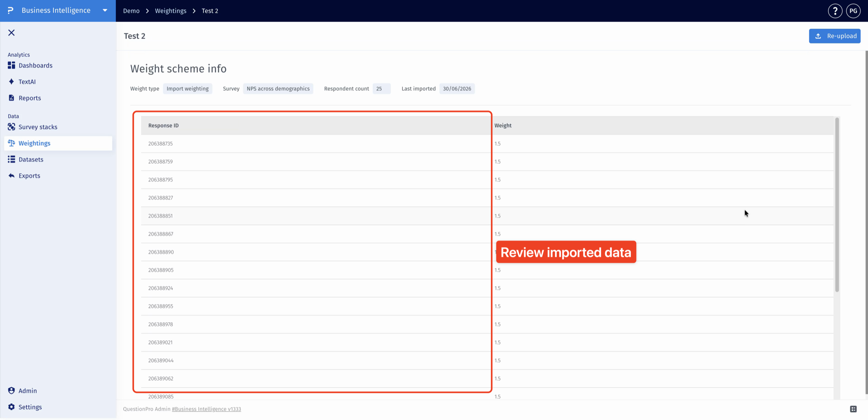The image size is (868, 420).
Task: Click the Test 2 page title
Action: click(135, 36)
